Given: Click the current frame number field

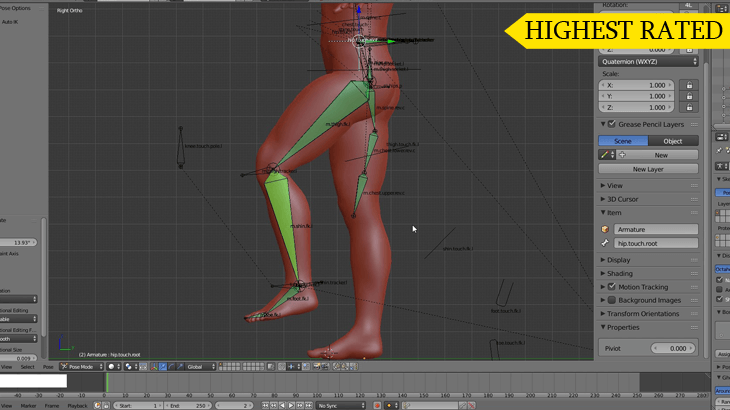Looking at the screenshot, I should pyautogui.click(x=234, y=406).
